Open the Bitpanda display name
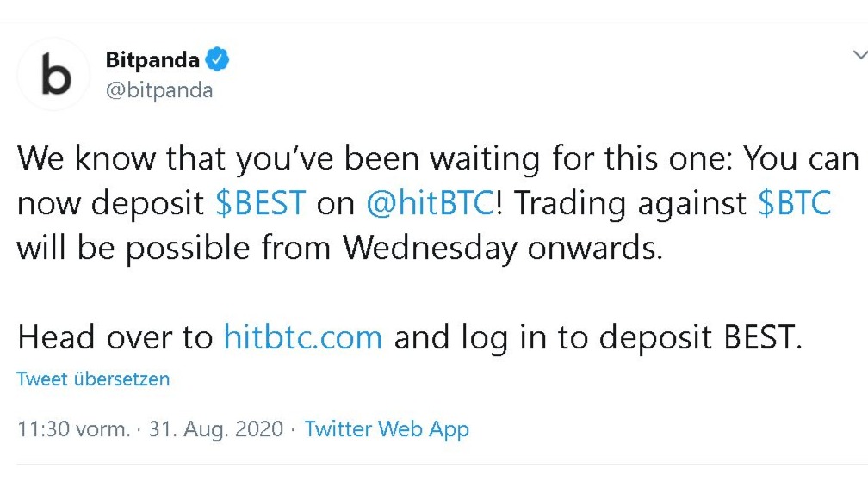 coord(152,59)
